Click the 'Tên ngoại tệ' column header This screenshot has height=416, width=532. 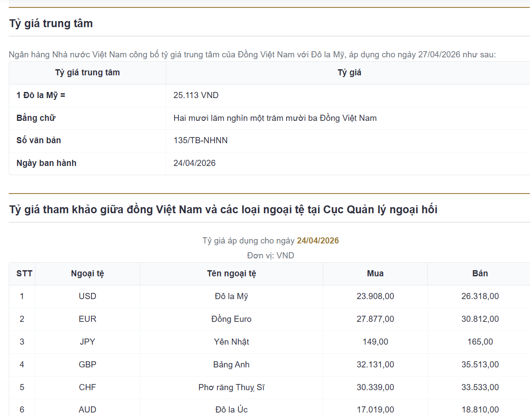coord(231,273)
